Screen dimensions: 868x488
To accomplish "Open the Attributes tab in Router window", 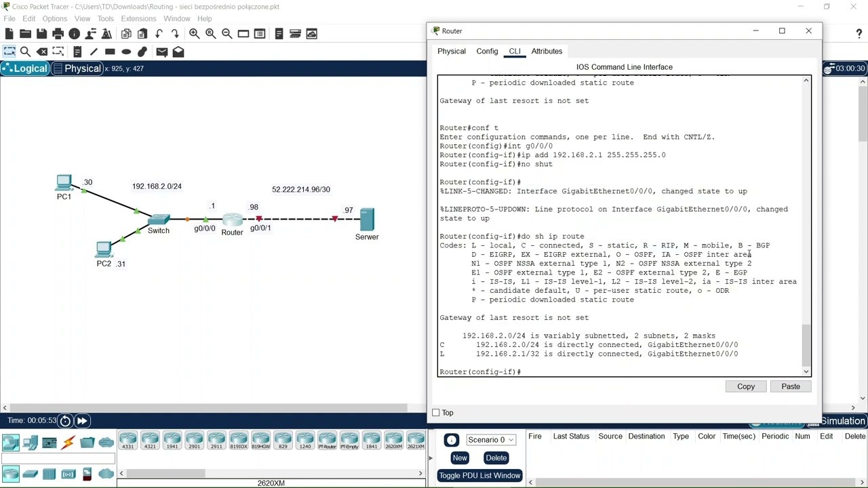I will [x=547, y=52].
